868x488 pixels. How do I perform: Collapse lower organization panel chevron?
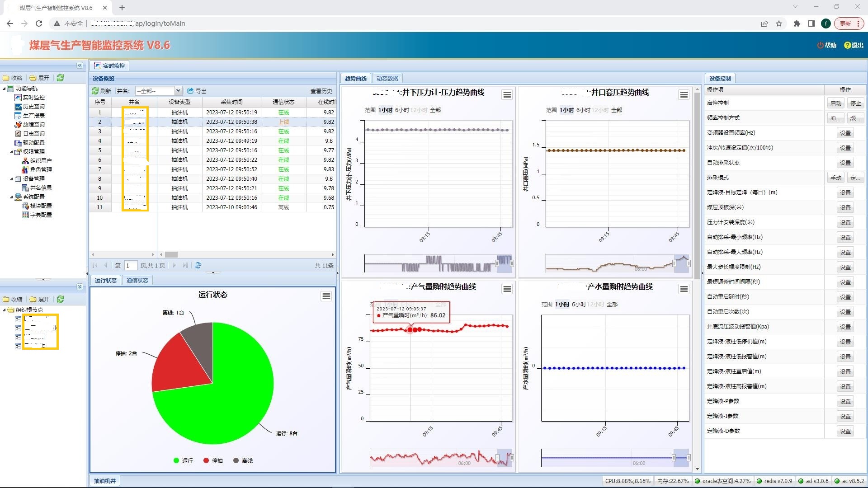(80, 287)
